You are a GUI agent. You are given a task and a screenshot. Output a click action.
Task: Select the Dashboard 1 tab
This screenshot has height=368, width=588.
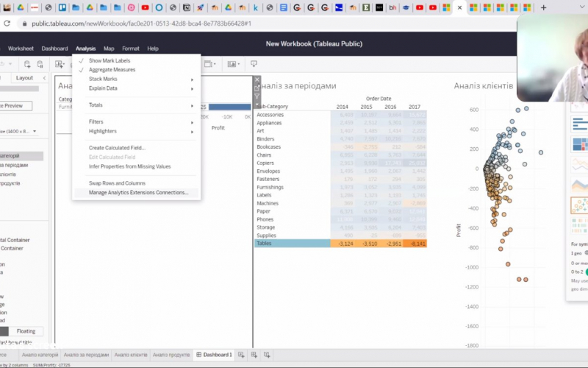pos(214,355)
